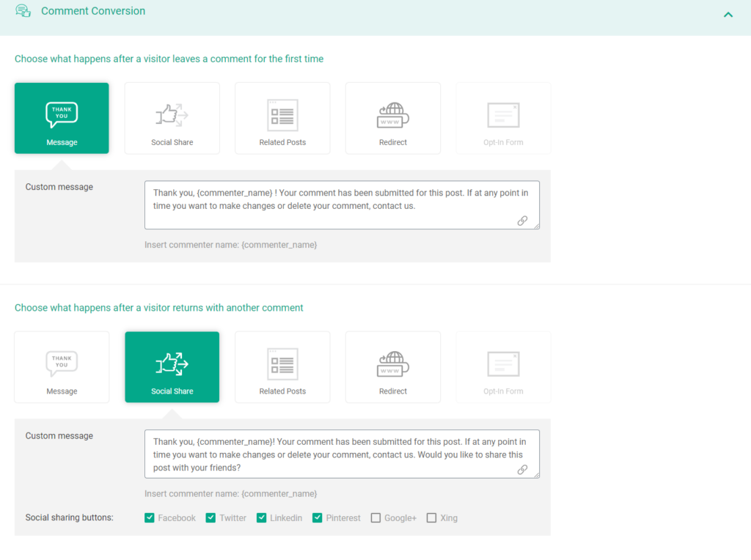Select Message option for returning commenters
The image size is (751, 560).
[x=62, y=366]
